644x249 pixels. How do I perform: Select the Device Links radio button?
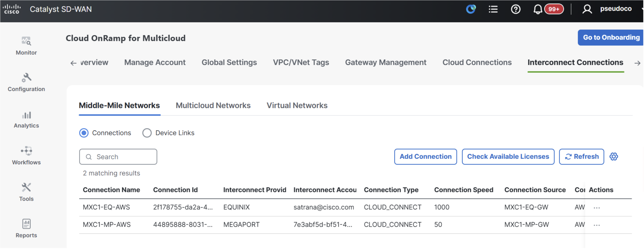coord(147,133)
